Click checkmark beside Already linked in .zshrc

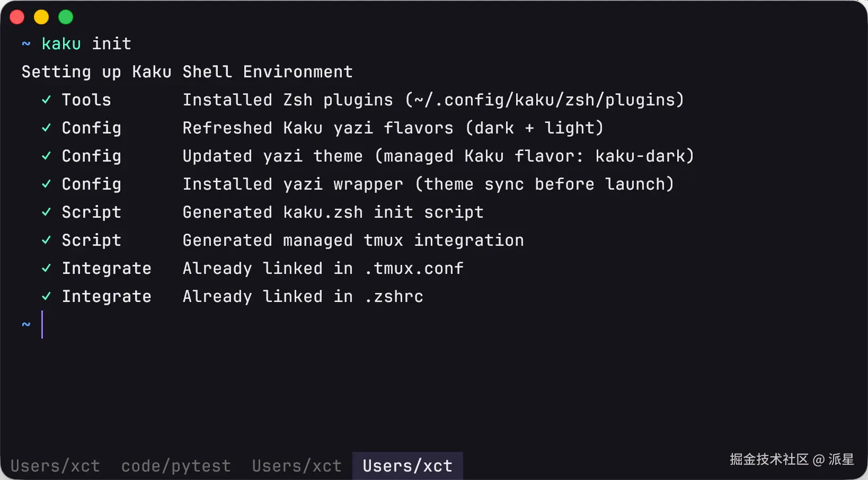tap(47, 296)
